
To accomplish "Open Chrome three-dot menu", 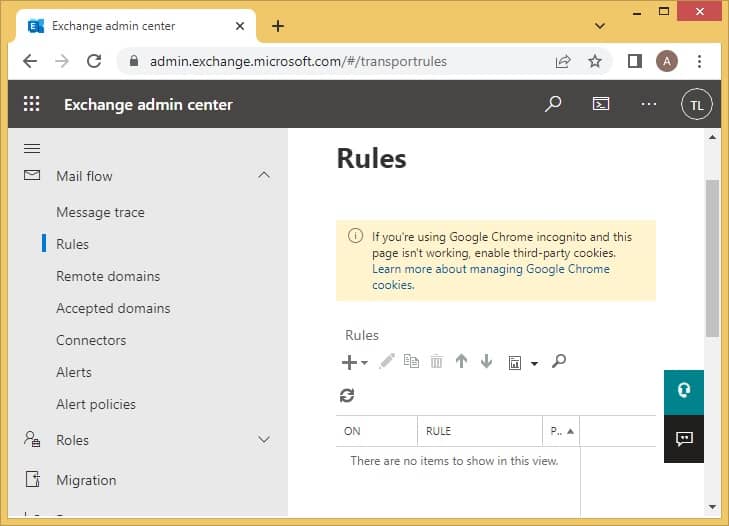I will [x=699, y=61].
